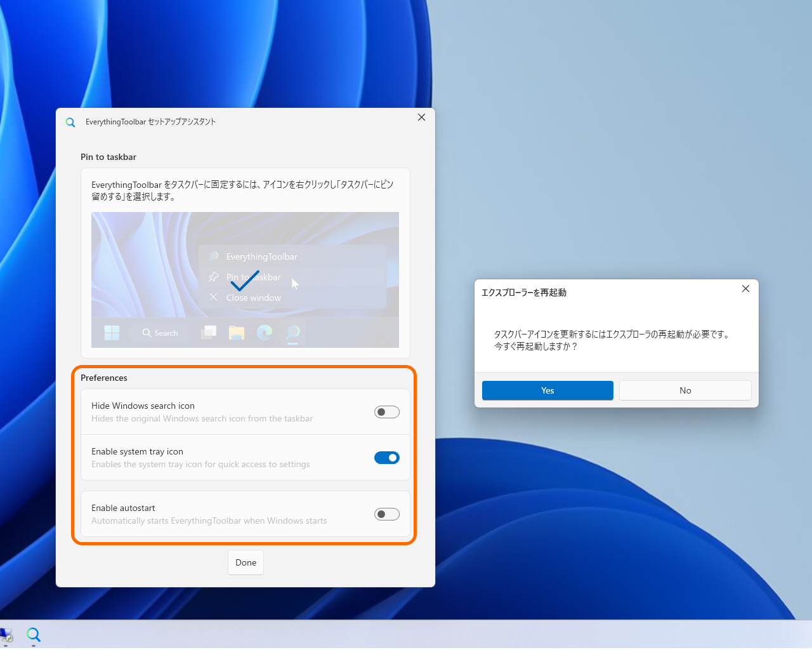
Task: Click the Start button in the taskbar preview image
Action: coord(111,332)
